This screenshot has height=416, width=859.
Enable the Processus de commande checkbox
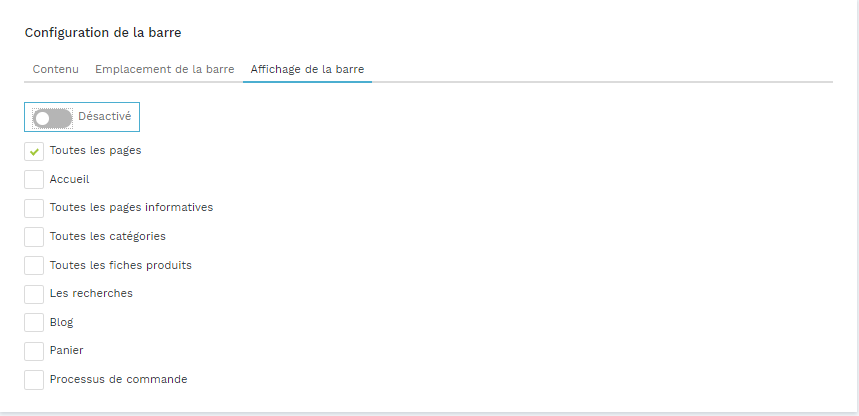(x=34, y=380)
